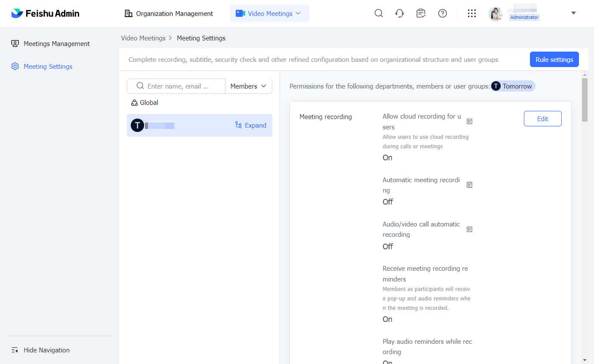Click the Administrator role badge
The width and height of the screenshot is (594, 364).
524,17
